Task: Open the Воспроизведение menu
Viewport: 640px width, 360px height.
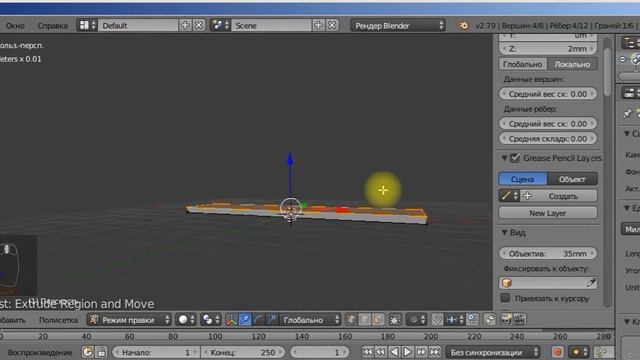Action: tap(40, 352)
